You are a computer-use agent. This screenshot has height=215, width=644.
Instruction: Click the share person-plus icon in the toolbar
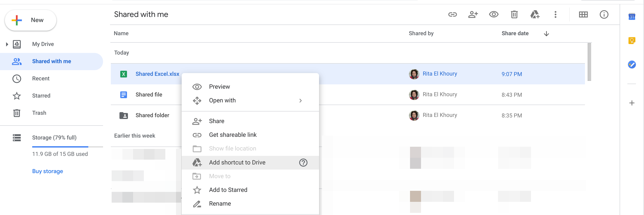tap(473, 15)
